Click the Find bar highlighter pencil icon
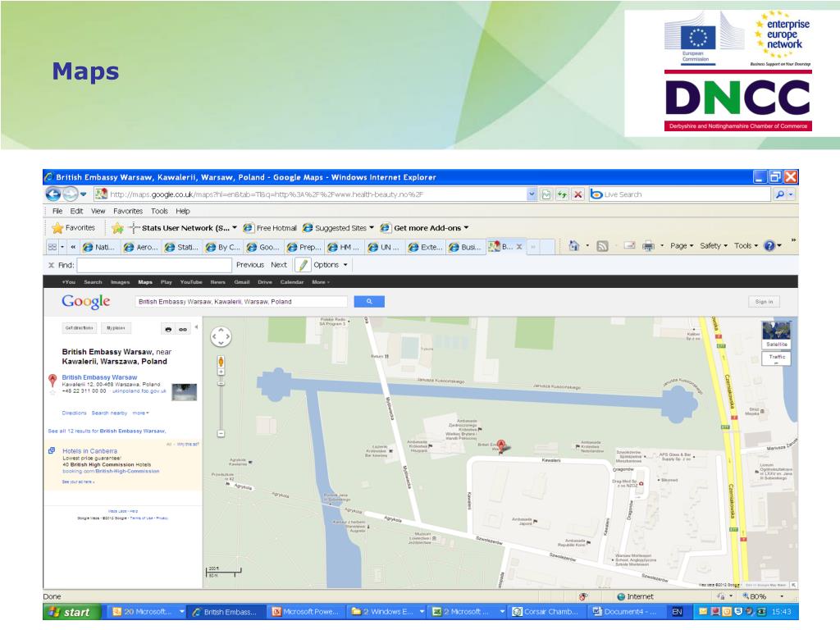This screenshot has width=840, height=630. (303, 265)
